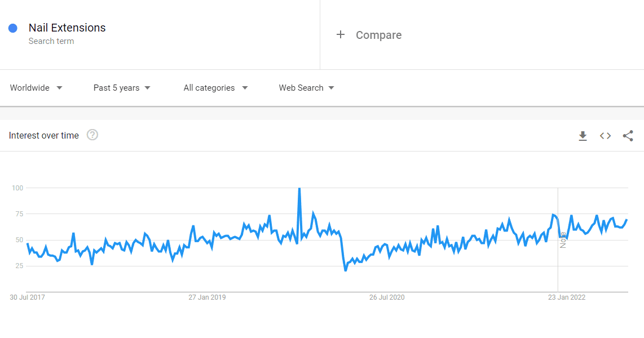Edit the Nail Extensions search term

pos(67,28)
